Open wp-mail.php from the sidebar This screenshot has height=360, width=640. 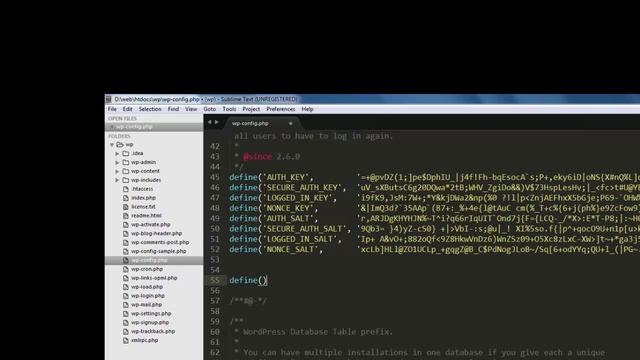[147, 305]
